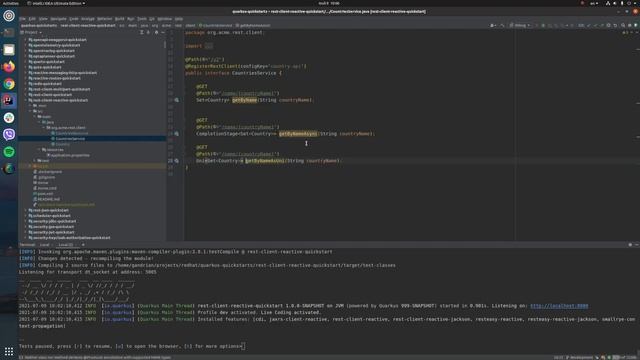Image resolution: width=640 pixels, height=360 pixels.
Task: Open Spotify from the dock
Action: click(9, 151)
